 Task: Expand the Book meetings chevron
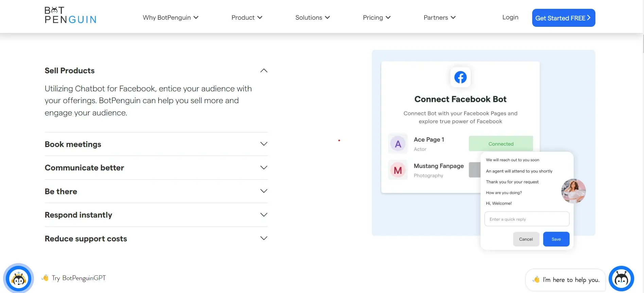click(x=264, y=144)
